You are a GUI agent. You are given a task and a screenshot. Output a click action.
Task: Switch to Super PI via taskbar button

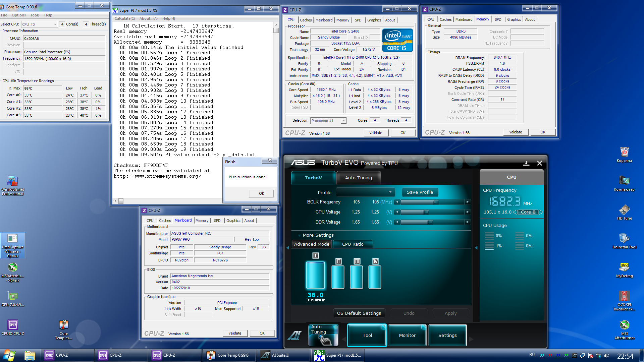[x=338, y=355]
